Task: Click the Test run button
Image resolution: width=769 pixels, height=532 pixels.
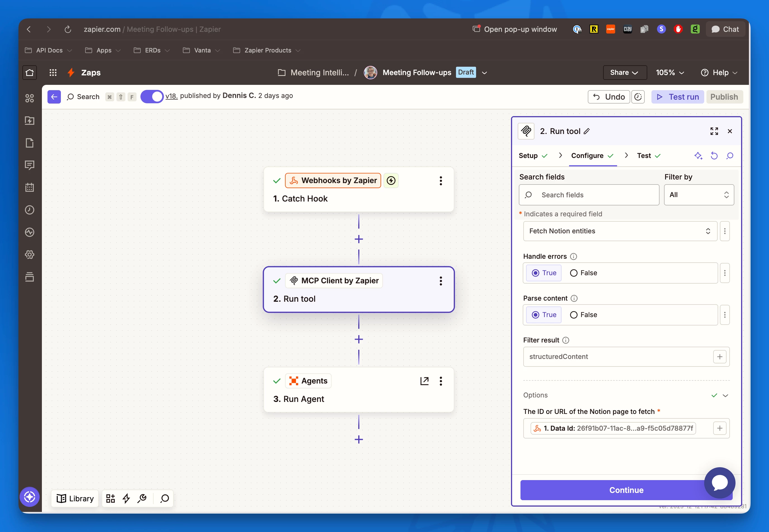Action: (x=677, y=97)
